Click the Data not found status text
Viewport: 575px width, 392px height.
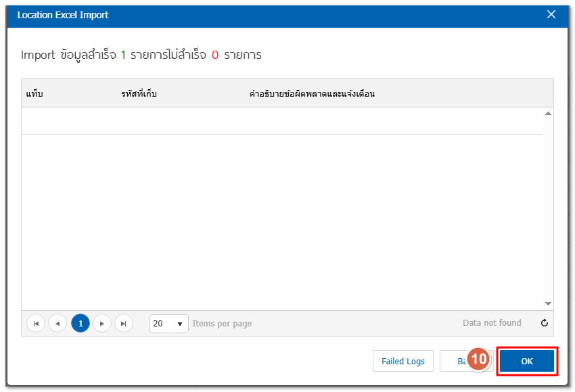coord(492,323)
